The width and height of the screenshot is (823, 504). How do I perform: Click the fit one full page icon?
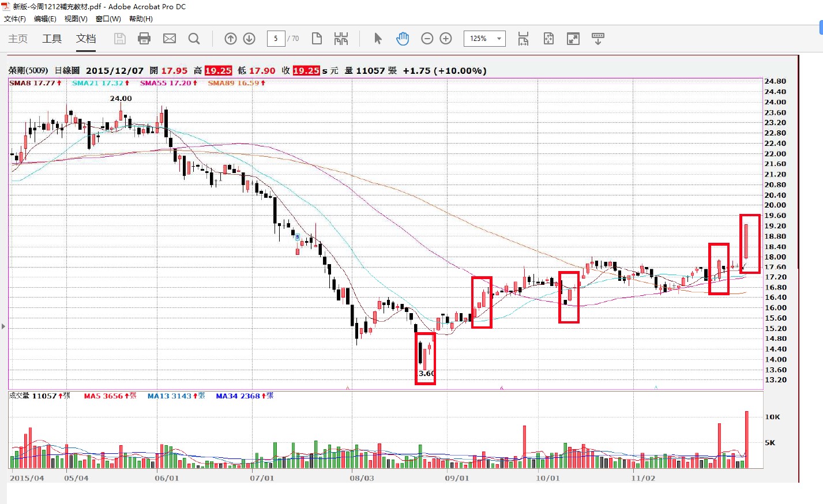[548, 39]
